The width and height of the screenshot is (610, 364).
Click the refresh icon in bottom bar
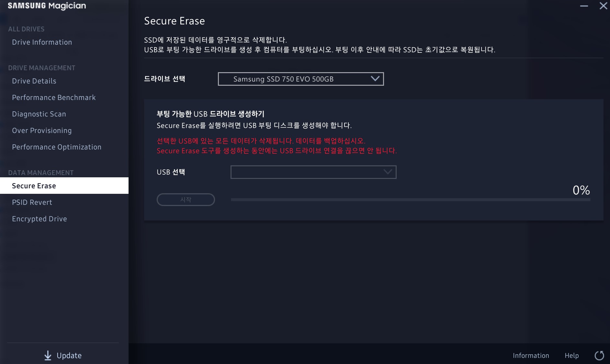click(599, 355)
